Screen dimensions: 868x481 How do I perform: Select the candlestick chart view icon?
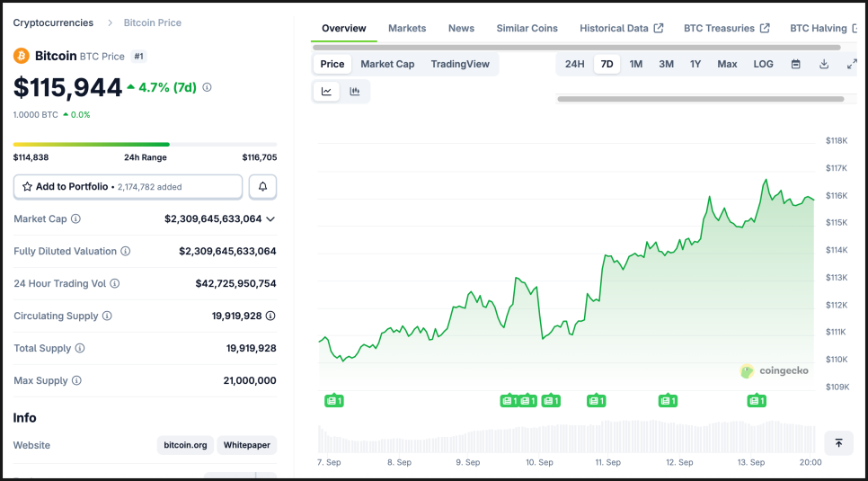355,92
